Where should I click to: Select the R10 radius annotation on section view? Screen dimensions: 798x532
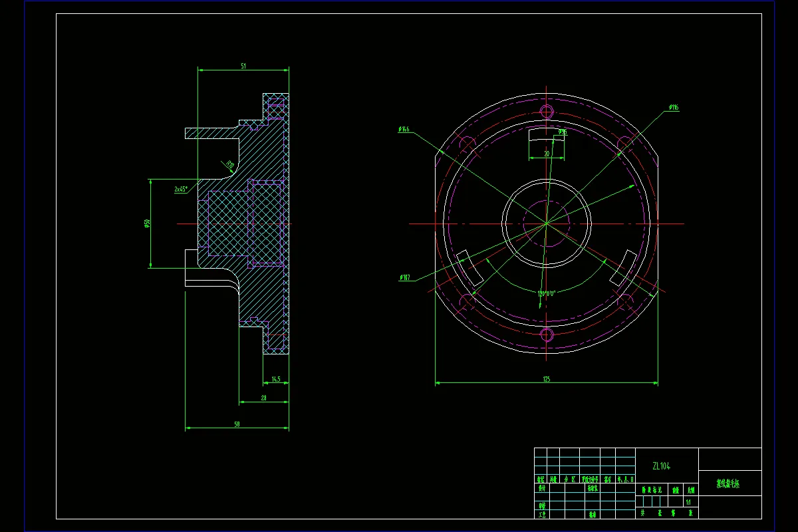(x=229, y=164)
